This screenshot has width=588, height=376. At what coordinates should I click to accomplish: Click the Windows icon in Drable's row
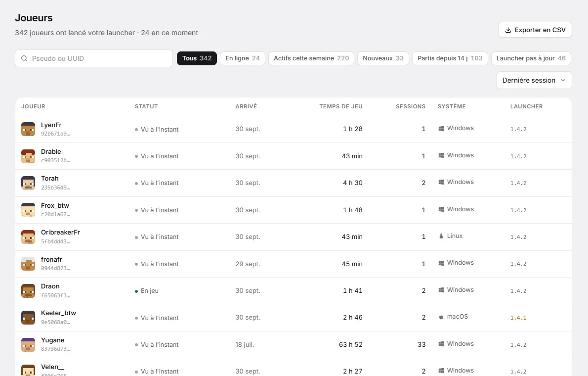pos(441,155)
